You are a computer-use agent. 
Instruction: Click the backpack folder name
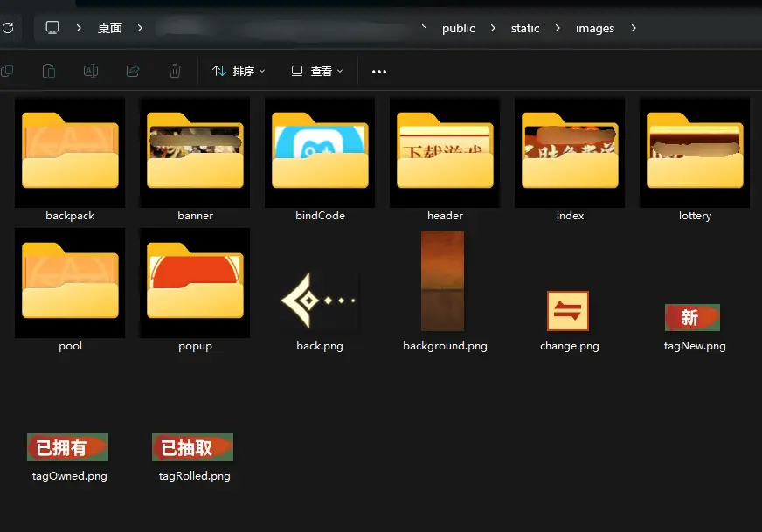70,215
